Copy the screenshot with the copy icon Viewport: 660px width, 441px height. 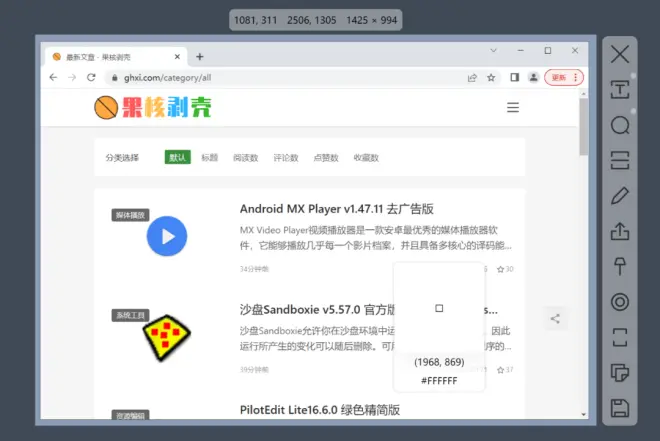tap(620, 372)
